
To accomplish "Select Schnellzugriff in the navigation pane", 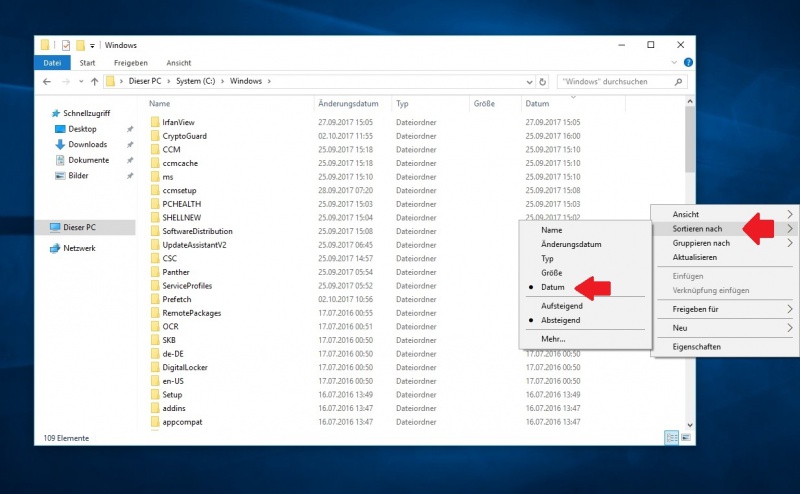I will [x=86, y=113].
